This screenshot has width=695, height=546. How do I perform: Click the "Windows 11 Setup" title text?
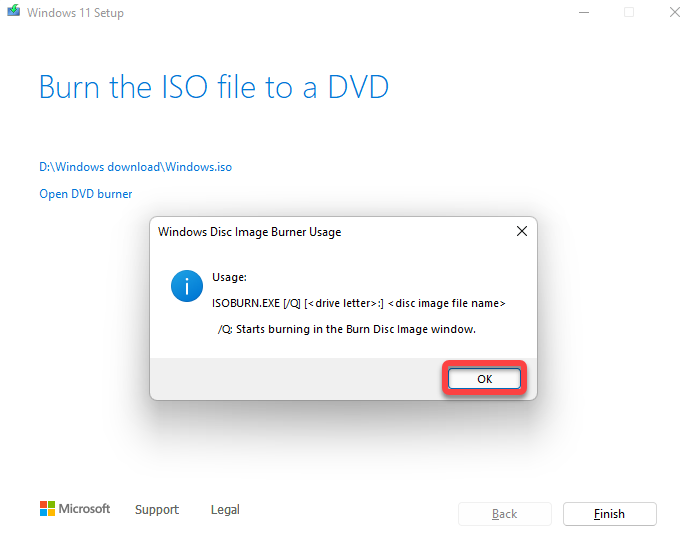[75, 14]
